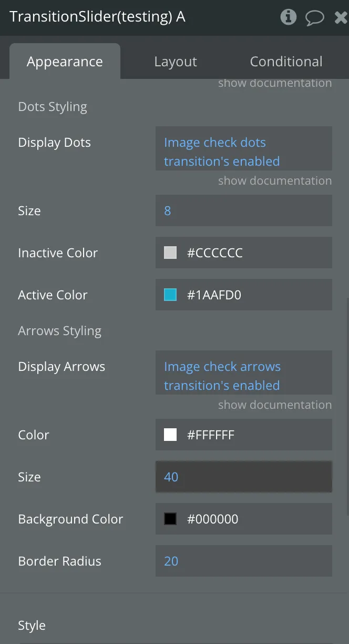
Task: Open the comment bubble icon
Action: click(x=314, y=18)
